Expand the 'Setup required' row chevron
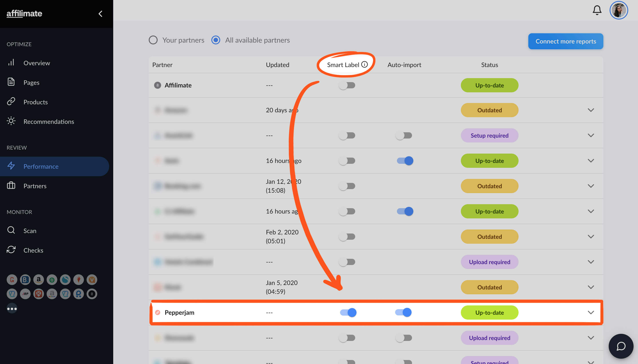This screenshot has width=638, height=364. coord(591,135)
